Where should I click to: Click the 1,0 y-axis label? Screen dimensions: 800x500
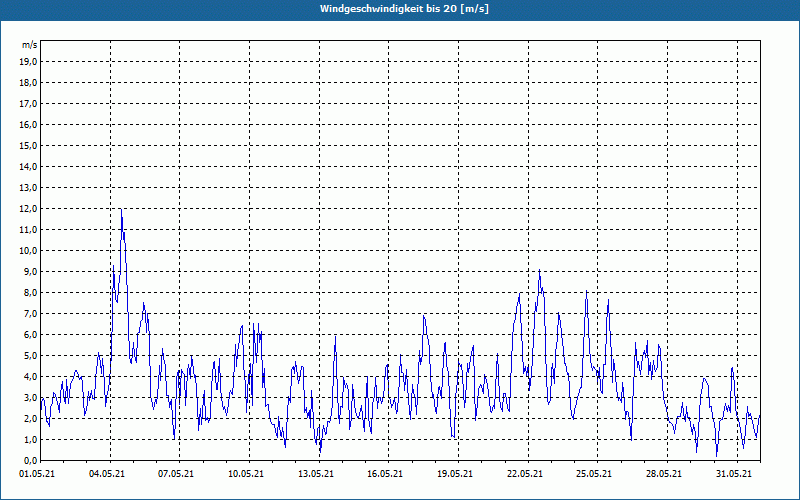click(31, 440)
